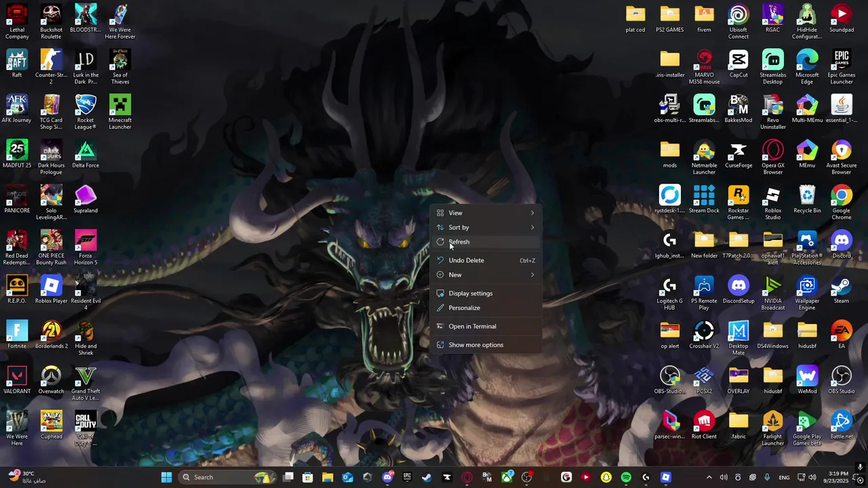Click Show more options entry
This screenshot has height=488, width=868.
(488, 345)
